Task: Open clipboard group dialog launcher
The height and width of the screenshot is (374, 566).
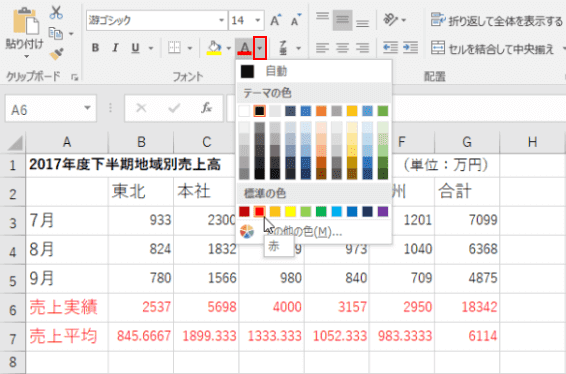Action: (x=75, y=77)
